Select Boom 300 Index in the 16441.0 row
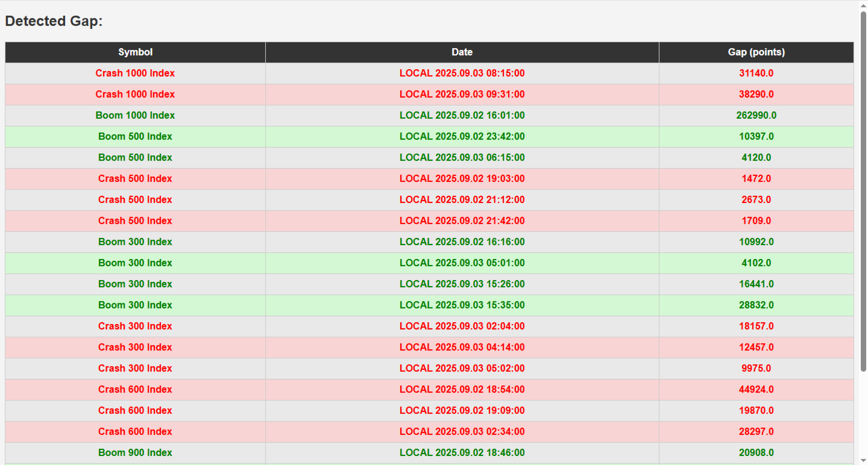Image resolution: width=868 pixels, height=465 pixels. click(135, 284)
